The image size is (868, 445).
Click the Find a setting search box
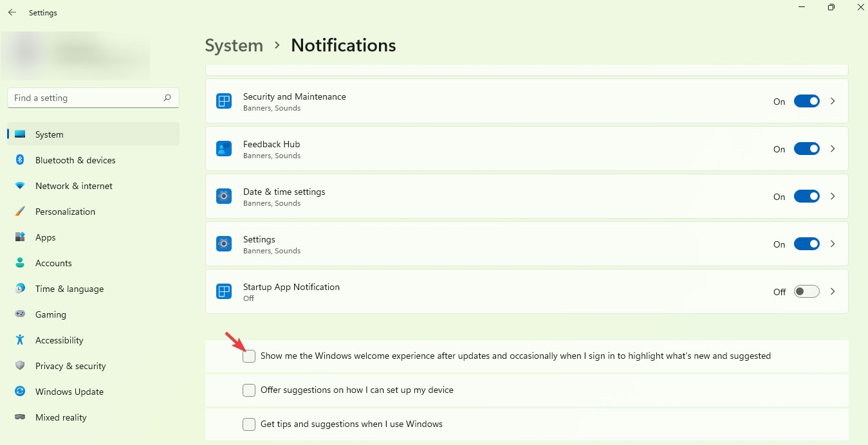93,98
